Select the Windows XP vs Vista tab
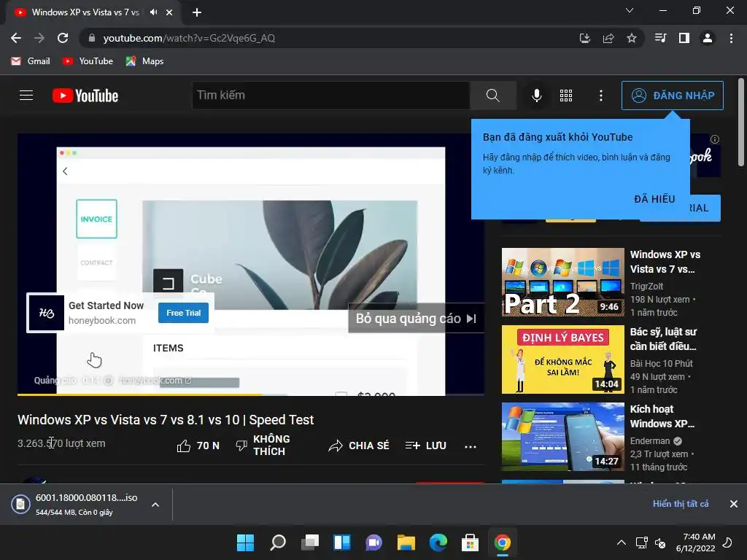 (x=85, y=12)
